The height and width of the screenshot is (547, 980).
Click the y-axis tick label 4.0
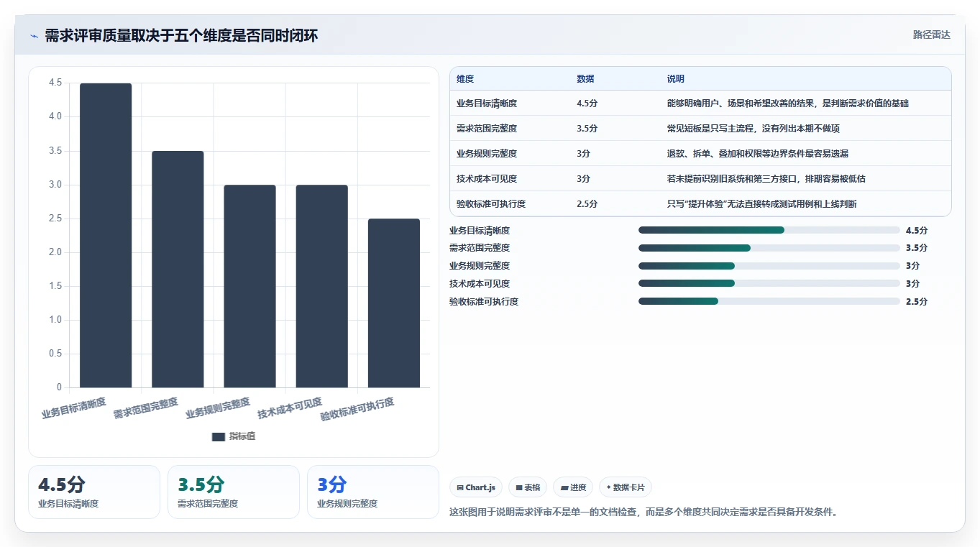[55, 117]
